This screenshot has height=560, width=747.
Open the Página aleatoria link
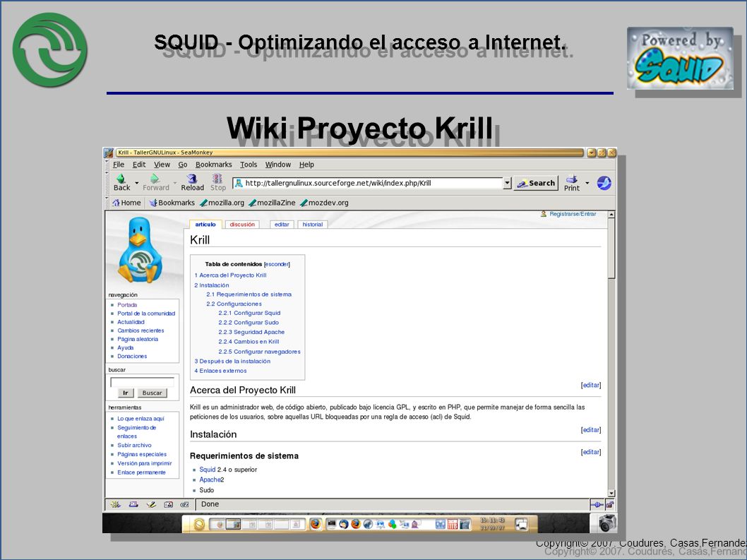click(x=138, y=340)
